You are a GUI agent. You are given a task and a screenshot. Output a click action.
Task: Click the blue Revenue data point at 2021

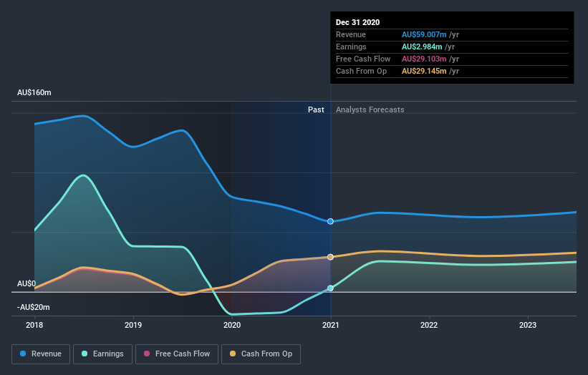(330, 221)
